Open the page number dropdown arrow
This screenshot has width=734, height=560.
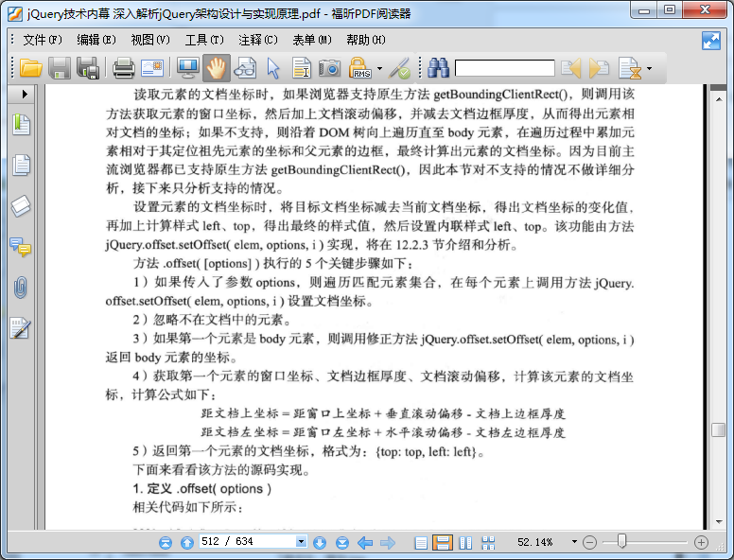tap(302, 542)
